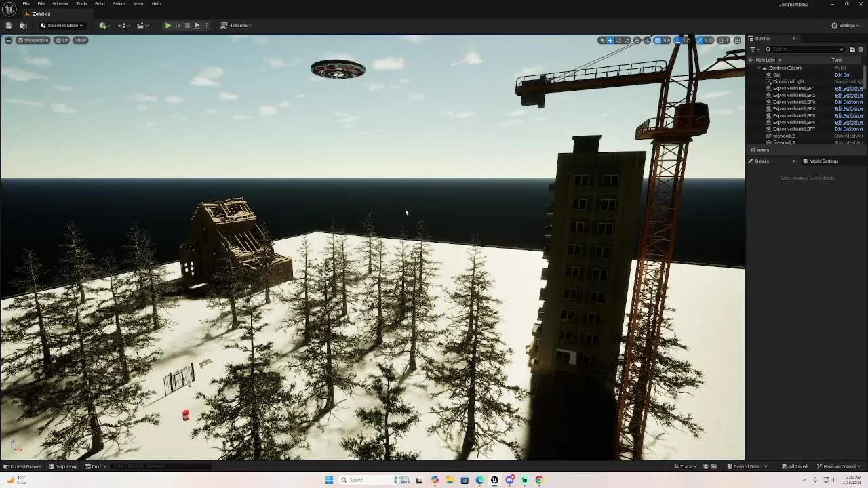Open the quick add content dropdown
This screenshot has width=868, height=488.
104,26
